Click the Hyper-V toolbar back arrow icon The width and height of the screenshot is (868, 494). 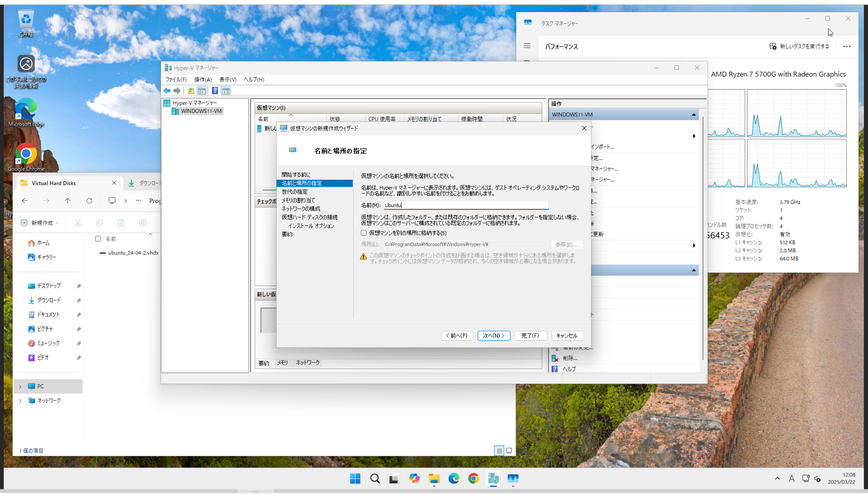[x=167, y=91]
